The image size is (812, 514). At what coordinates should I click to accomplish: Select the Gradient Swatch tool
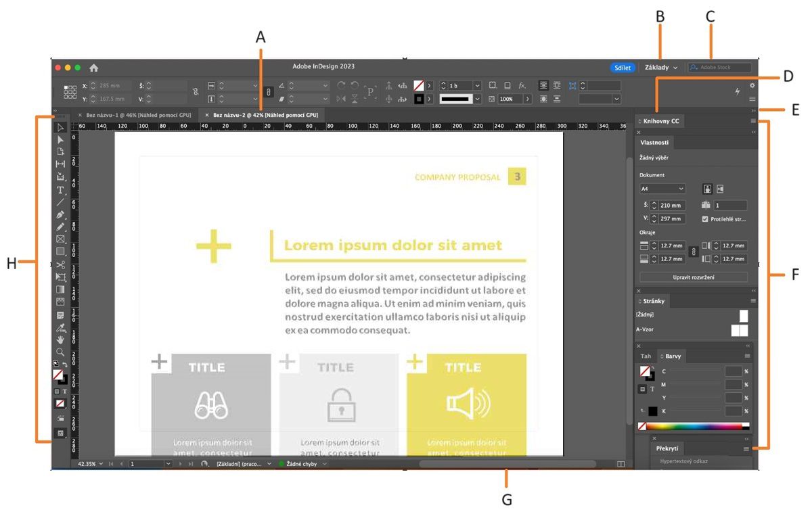pos(60,289)
